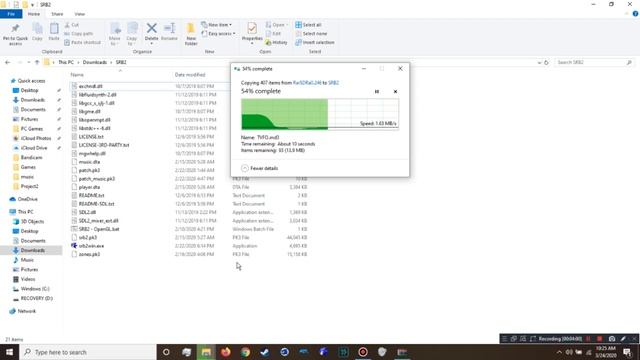Open Quick access in navigation pane
This screenshot has width=640, height=360.
(31, 81)
